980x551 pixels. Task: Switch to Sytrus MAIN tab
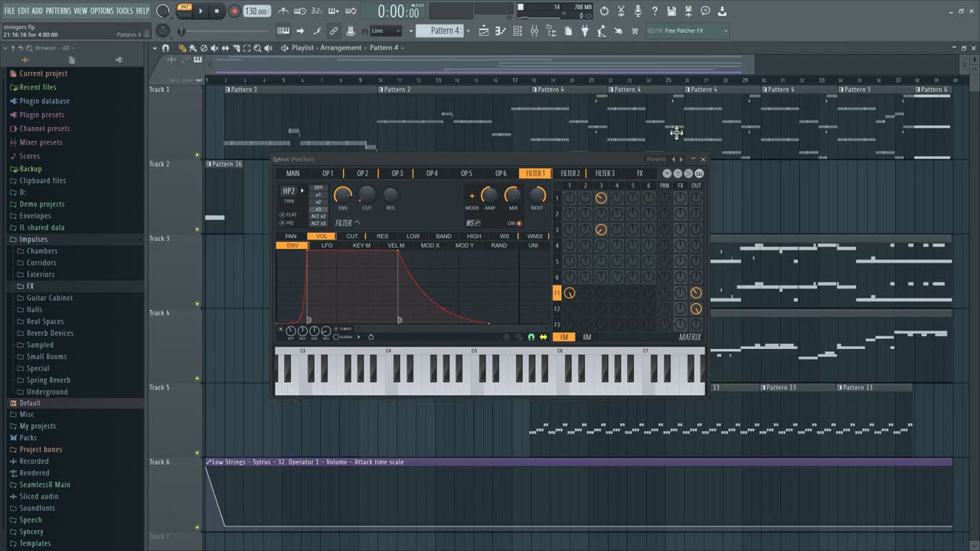tap(292, 173)
